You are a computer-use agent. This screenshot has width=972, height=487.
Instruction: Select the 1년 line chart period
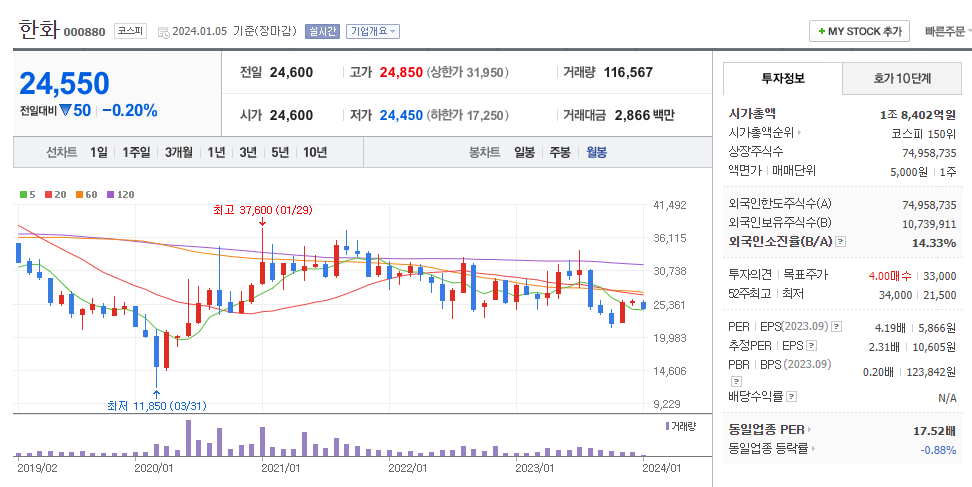pos(216,152)
